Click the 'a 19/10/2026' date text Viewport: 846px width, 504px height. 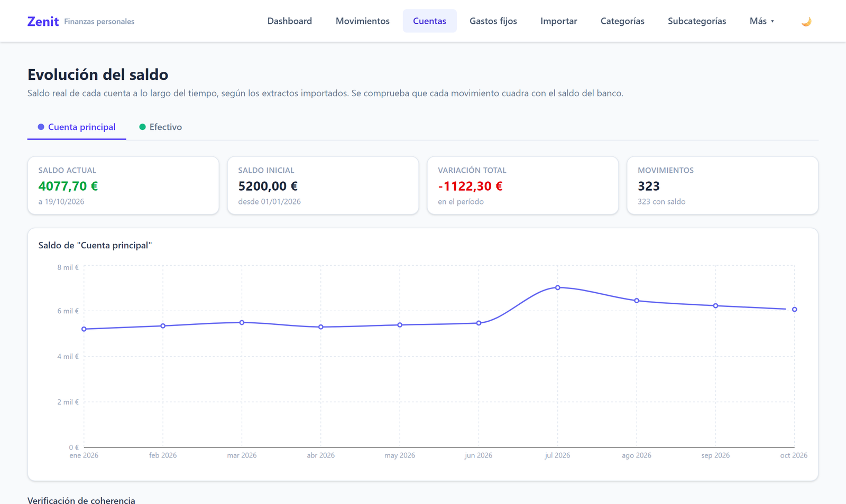[61, 202]
